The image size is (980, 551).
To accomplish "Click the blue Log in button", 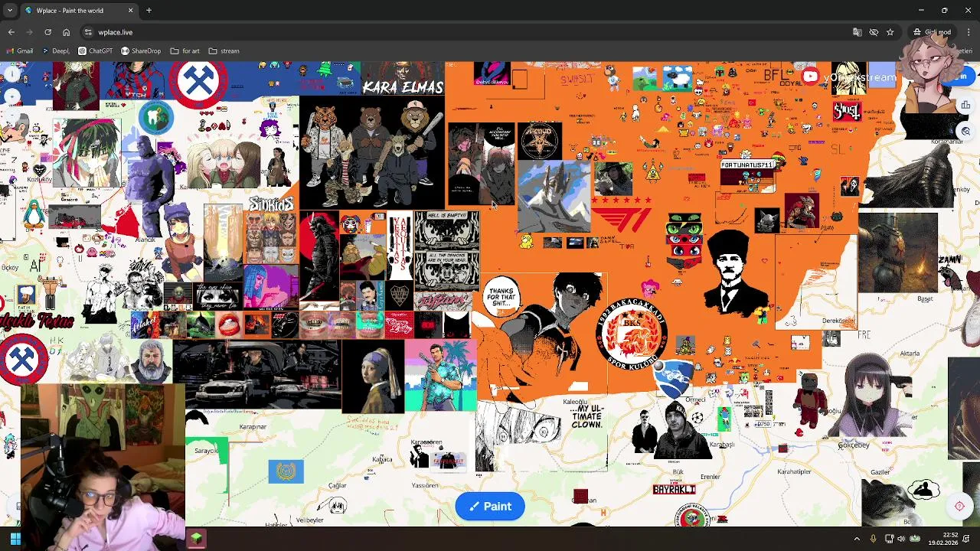I will coord(963,76).
